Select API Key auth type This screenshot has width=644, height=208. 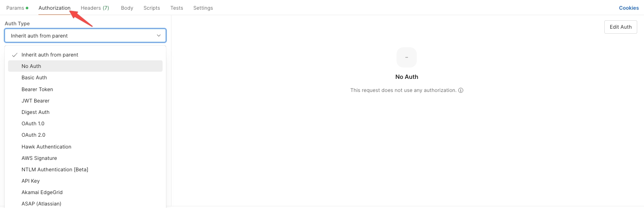click(x=85, y=181)
